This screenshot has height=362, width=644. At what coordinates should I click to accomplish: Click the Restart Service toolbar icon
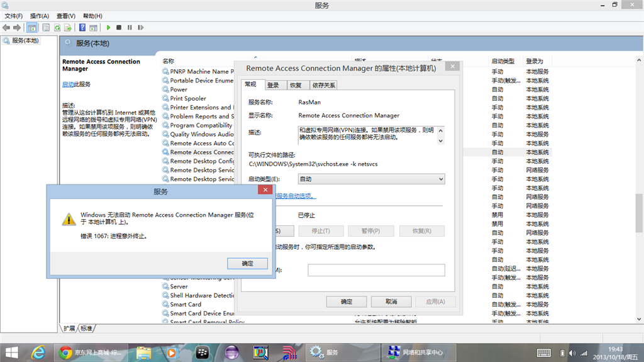[x=140, y=28]
